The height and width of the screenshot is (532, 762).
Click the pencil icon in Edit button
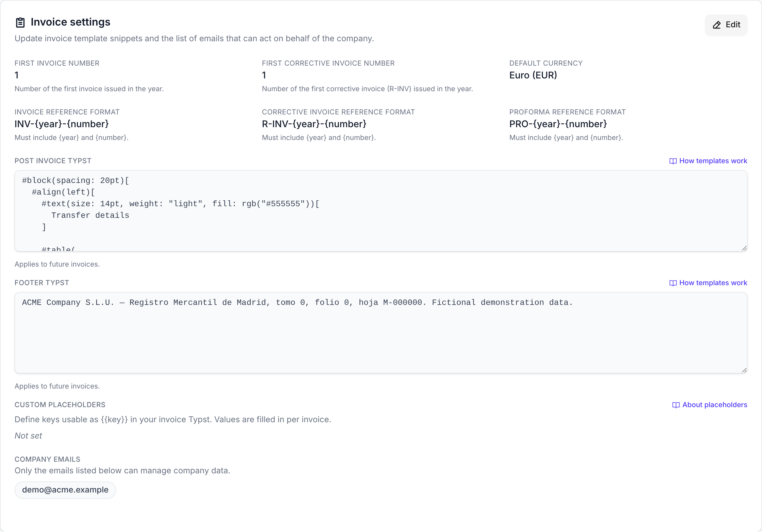716,25
